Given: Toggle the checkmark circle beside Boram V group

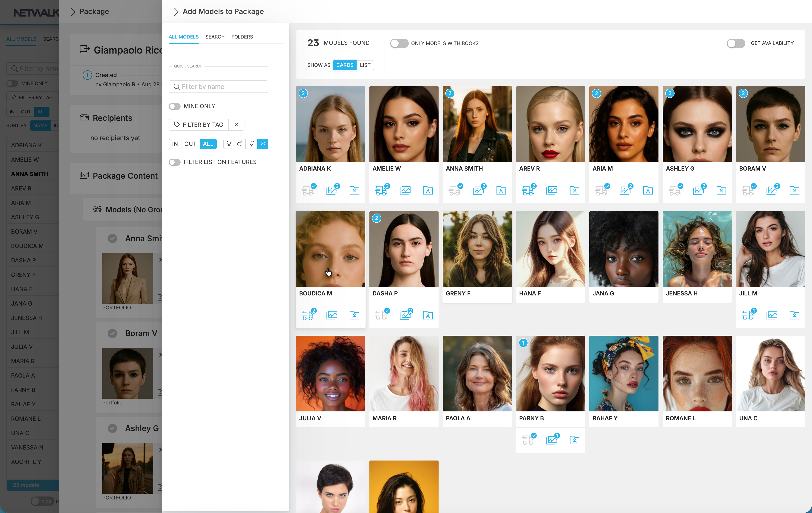Looking at the screenshot, I should click(x=113, y=334).
